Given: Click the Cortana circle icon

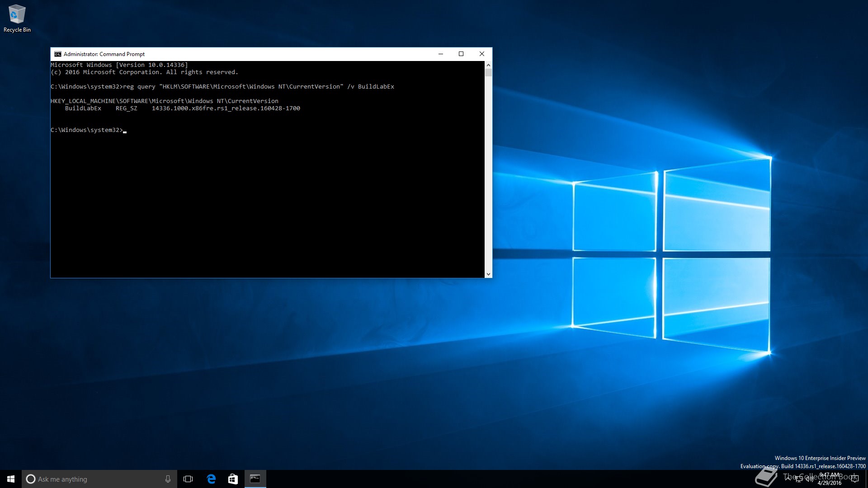Looking at the screenshot, I should 31,479.
